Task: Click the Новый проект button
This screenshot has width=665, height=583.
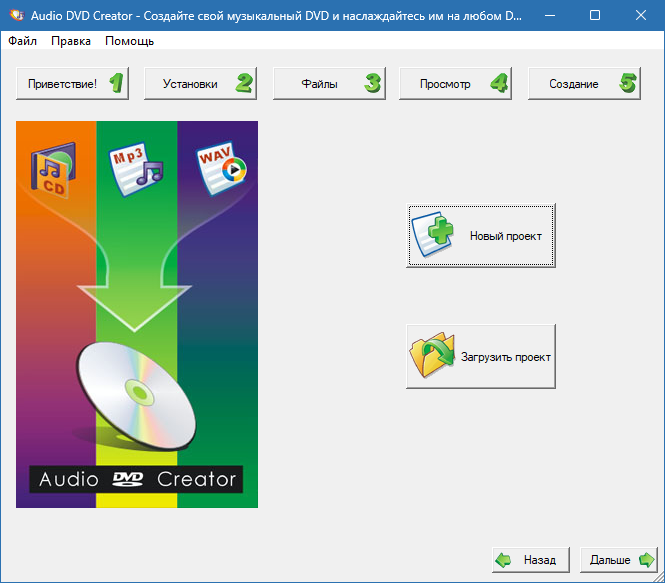Action: (481, 236)
